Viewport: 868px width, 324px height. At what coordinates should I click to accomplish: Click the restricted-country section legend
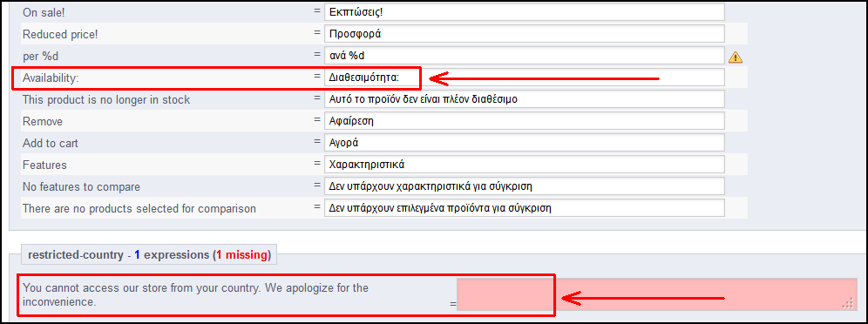(150, 255)
